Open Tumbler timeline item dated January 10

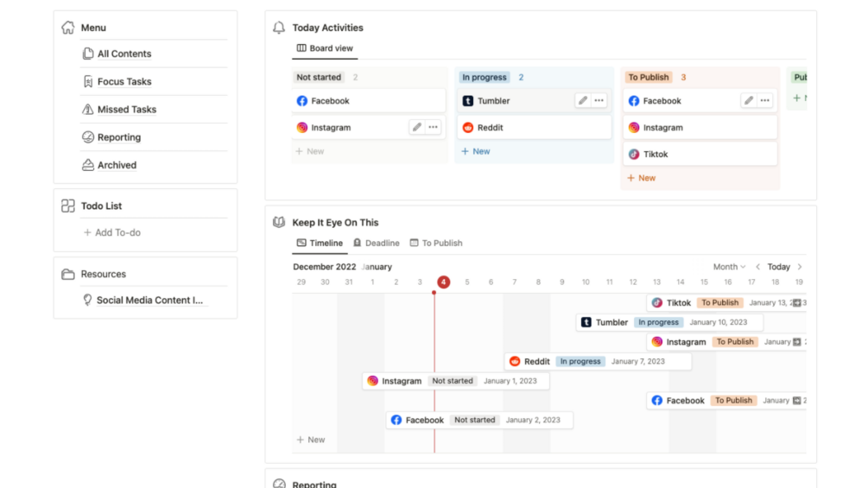pos(669,322)
